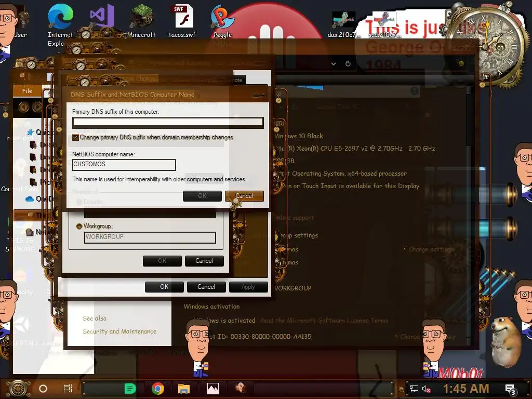Click the Windows activation heading

(x=212, y=307)
